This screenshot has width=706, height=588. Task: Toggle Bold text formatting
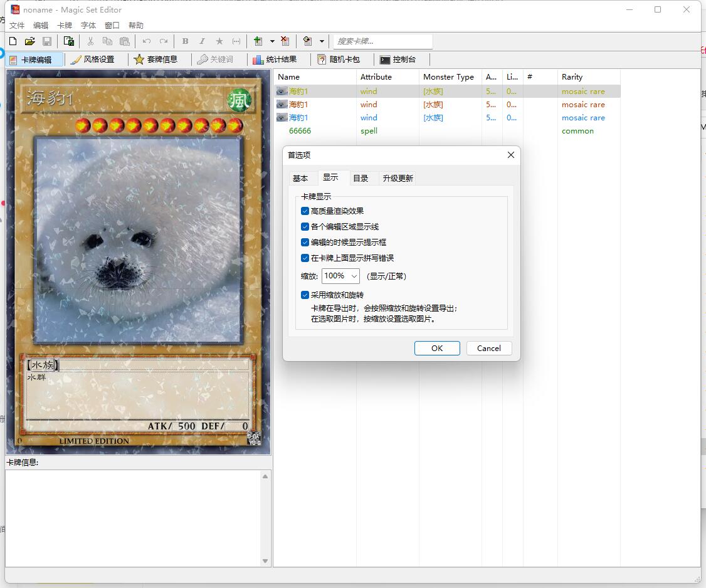(185, 41)
